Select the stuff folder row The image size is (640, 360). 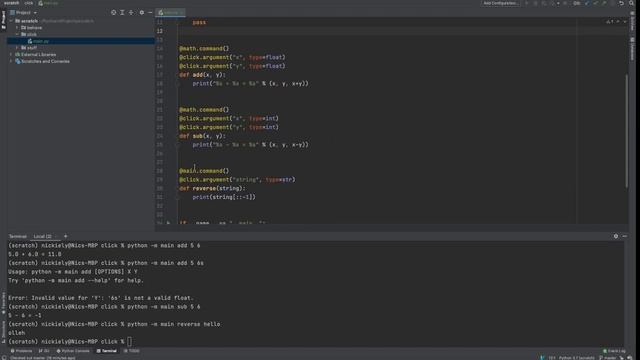(x=81, y=48)
